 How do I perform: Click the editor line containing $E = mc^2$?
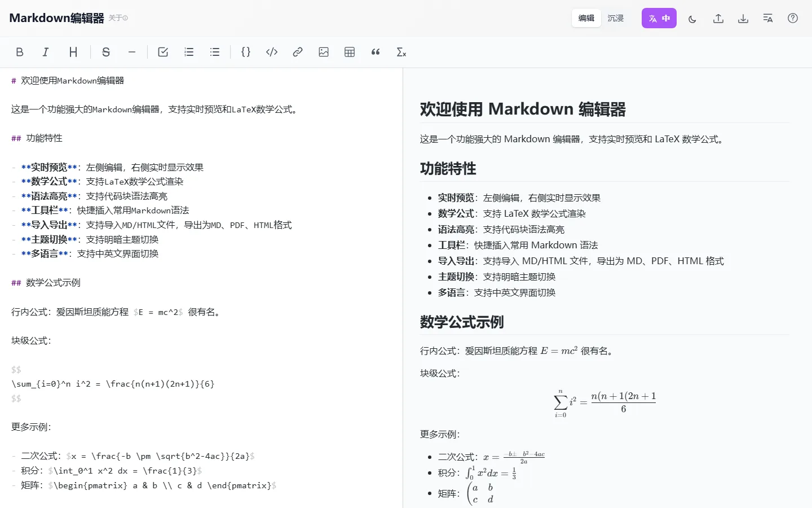[117, 312]
